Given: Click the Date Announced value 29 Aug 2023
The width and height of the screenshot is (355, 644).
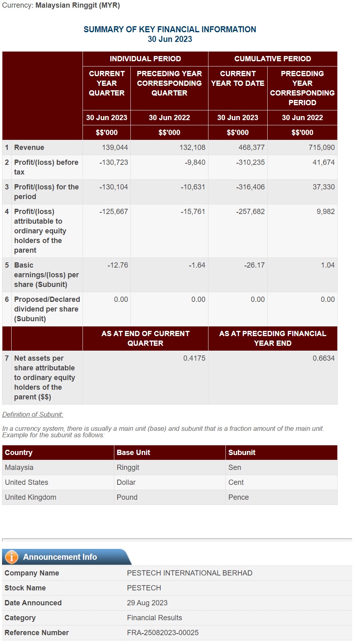Looking at the screenshot, I should [147, 603].
